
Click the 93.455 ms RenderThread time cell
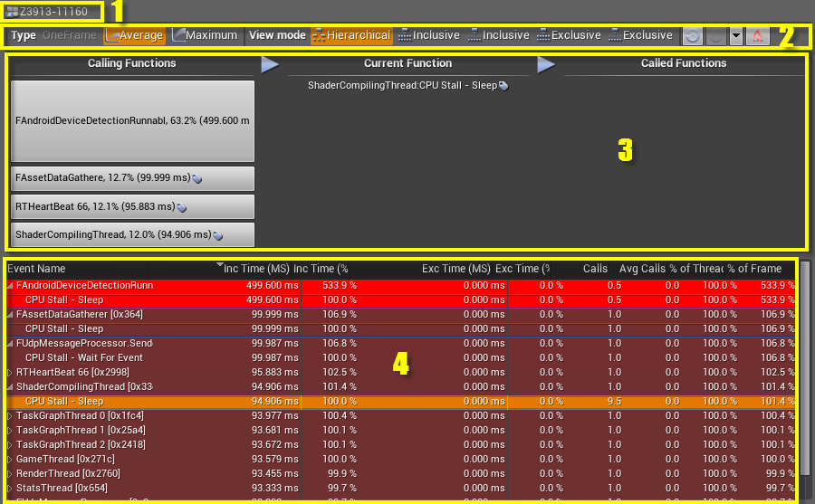(275, 474)
